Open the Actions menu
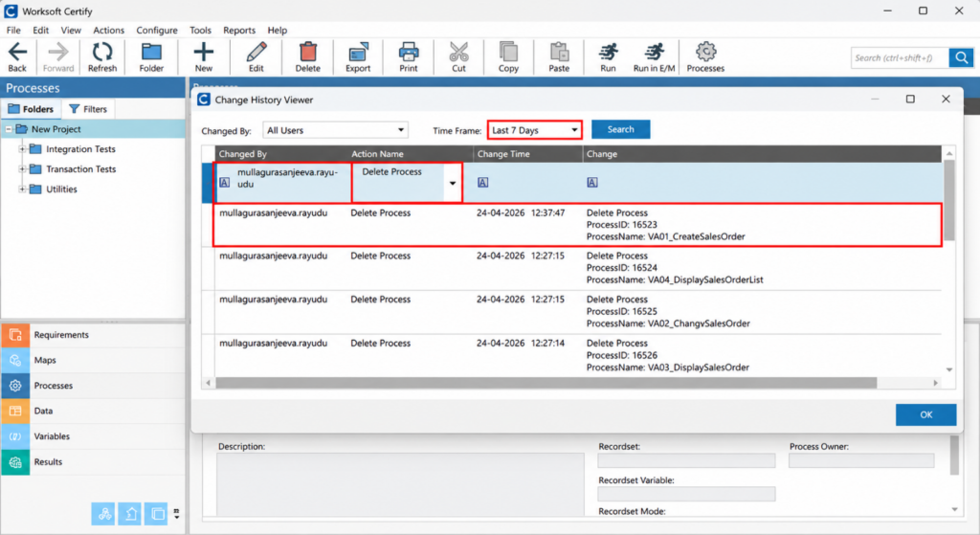This screenshot has width=980, height=535. (109, 30)
